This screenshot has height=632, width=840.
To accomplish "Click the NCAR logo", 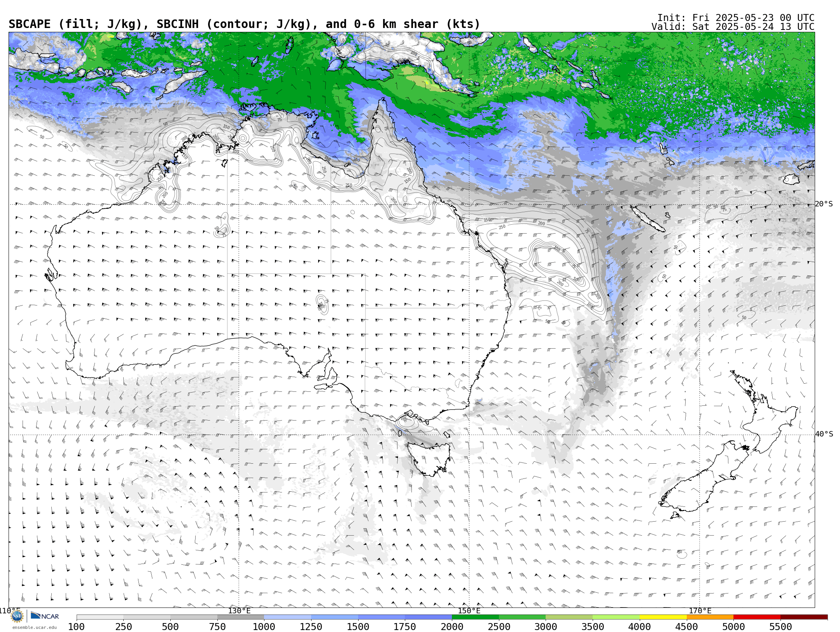I will (x=45, y=616).
